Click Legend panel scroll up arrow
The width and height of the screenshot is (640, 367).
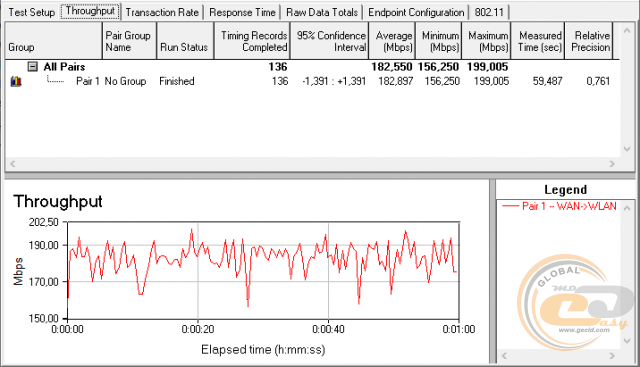(x=627, y=208)
